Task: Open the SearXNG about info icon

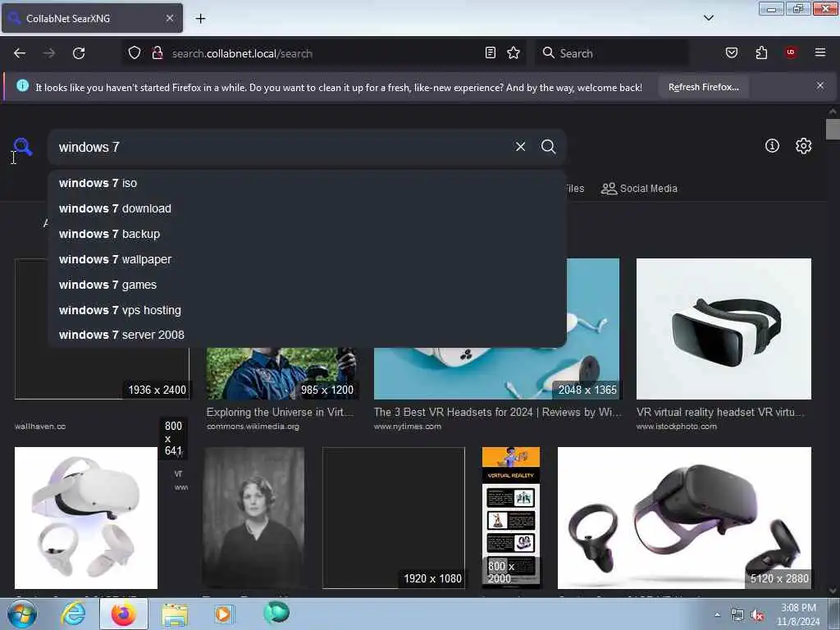Action: [772, 146]
